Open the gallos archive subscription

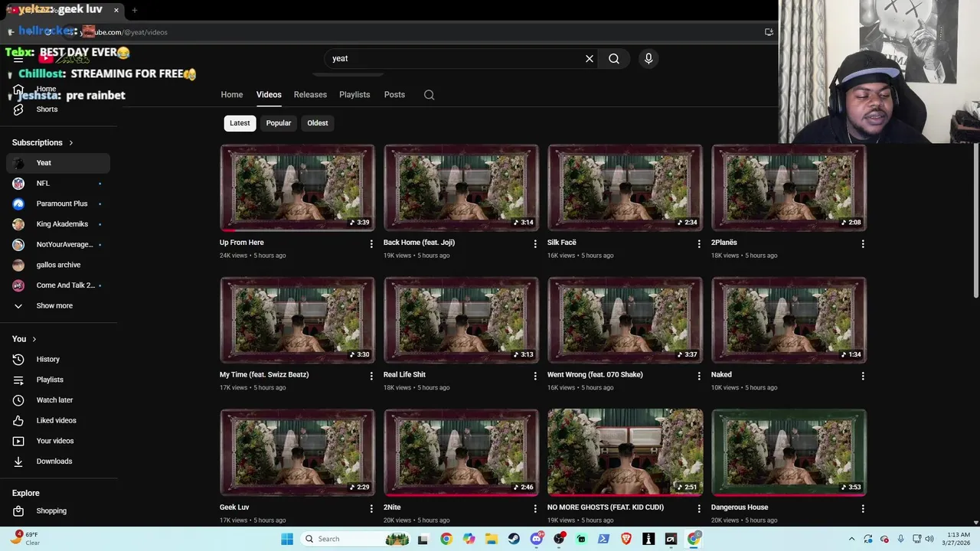click(x=58, y=265)
